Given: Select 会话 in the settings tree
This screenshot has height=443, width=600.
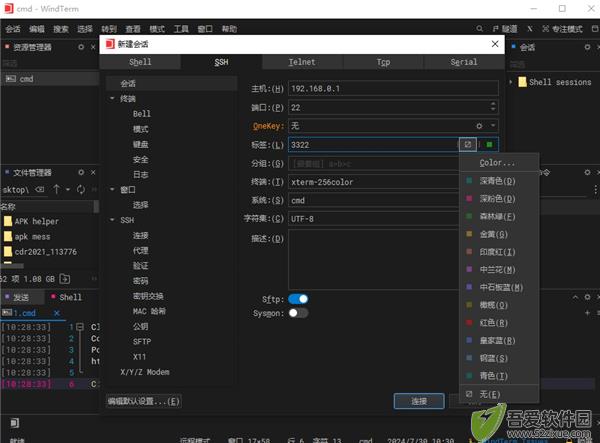Looking at the screenshot, I should pyautogui.click(x=171, y=83).
